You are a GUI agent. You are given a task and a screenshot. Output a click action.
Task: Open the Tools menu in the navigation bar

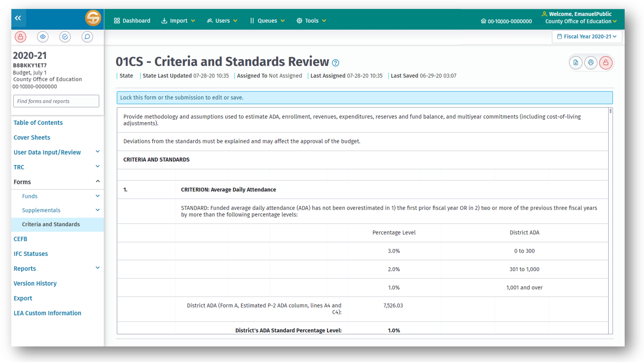(x=311, y=20)
